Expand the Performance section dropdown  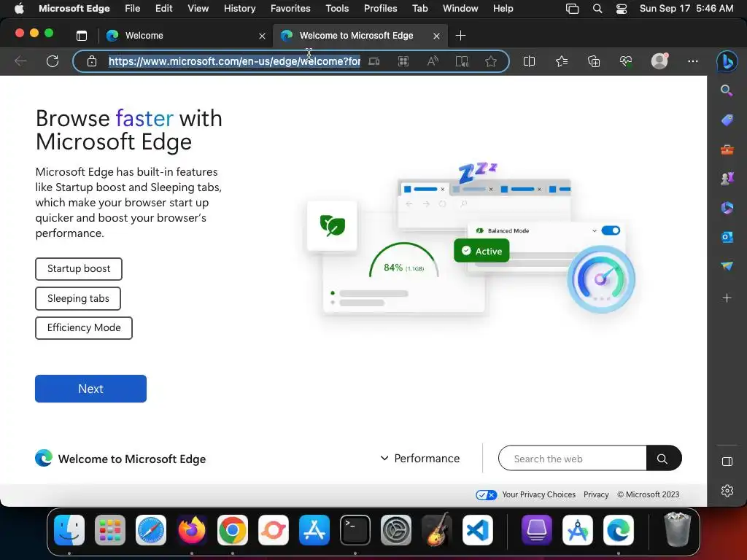point(419,459)
